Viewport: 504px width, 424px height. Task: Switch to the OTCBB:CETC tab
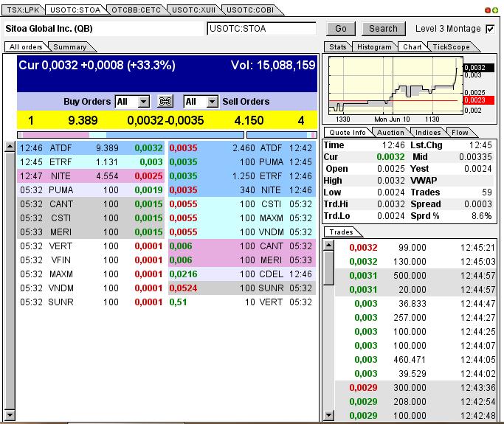[134, 10]
